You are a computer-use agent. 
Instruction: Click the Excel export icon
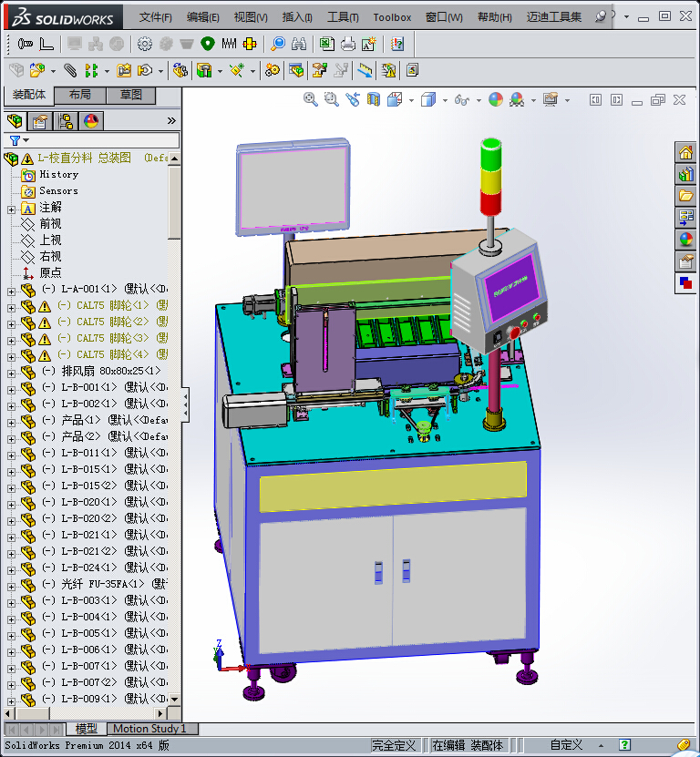tap(327, 44)
